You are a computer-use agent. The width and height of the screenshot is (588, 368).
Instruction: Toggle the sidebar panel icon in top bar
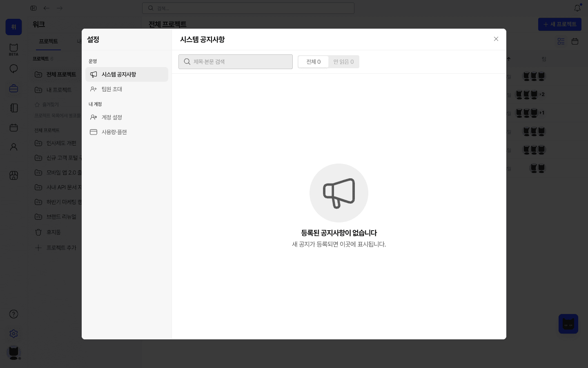pyautogui.click(x=33, y=8)
